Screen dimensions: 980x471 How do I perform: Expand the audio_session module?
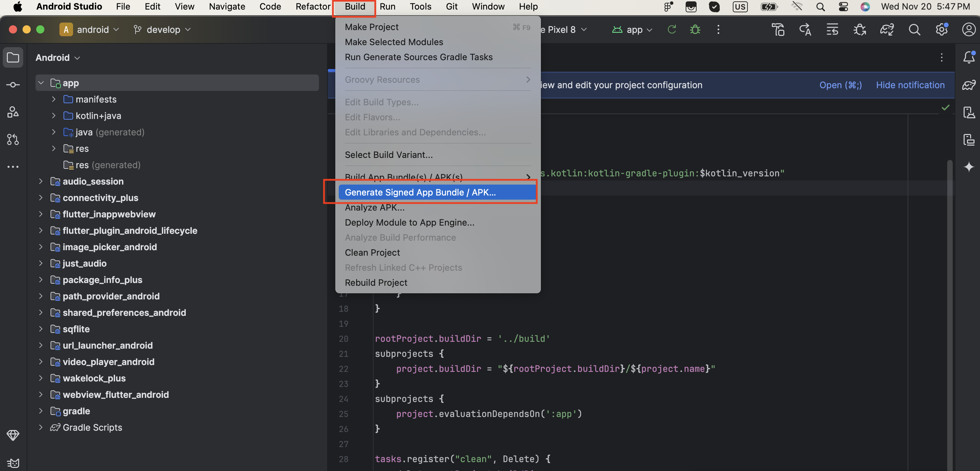coord(41,181)
